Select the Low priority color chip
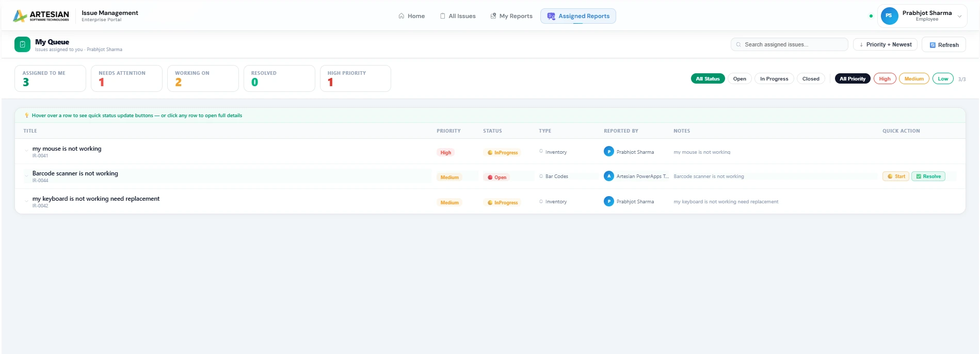The width and height of the screenshot is (980, 354). [943, 79]
